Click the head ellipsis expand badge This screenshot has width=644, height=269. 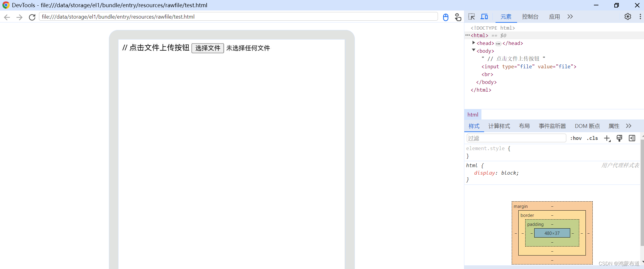(x=498, y=44)
